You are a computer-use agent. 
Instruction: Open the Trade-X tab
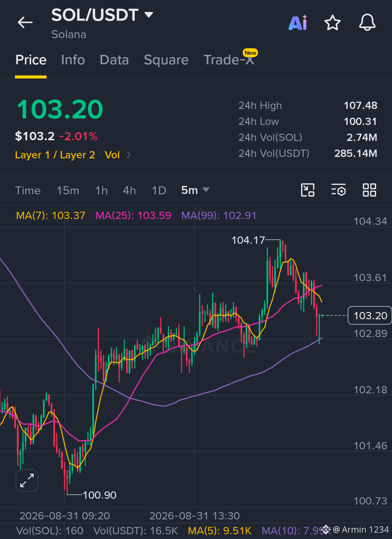pyautogui.click(x=229, y=60)
